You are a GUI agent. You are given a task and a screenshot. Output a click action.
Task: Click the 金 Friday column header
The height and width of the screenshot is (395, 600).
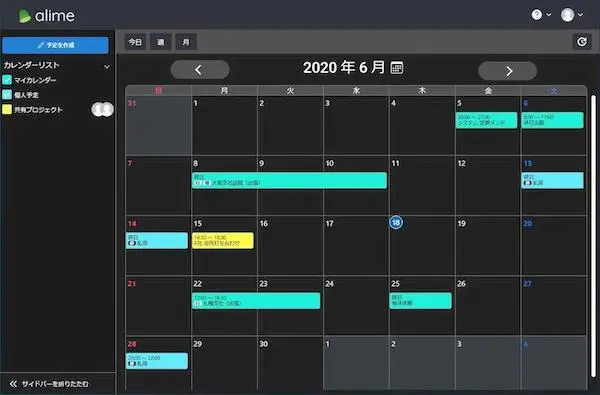(x=488, y=91)
